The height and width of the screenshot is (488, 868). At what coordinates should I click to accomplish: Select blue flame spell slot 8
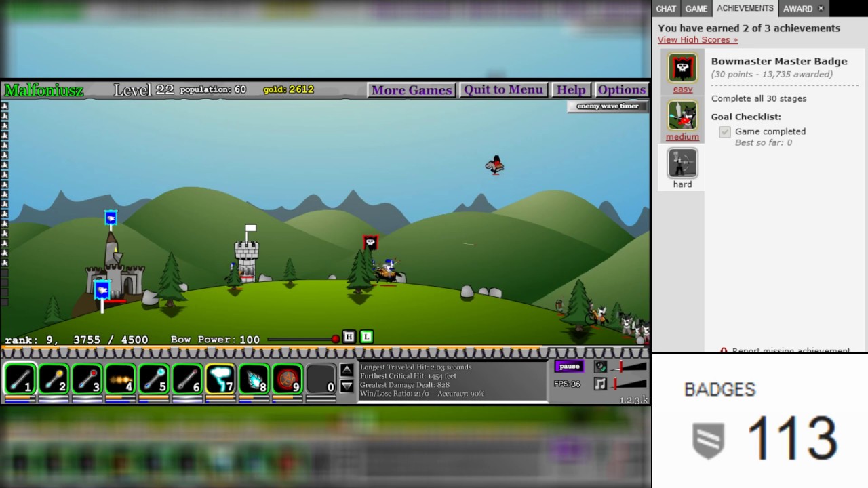tap(254, 379)
